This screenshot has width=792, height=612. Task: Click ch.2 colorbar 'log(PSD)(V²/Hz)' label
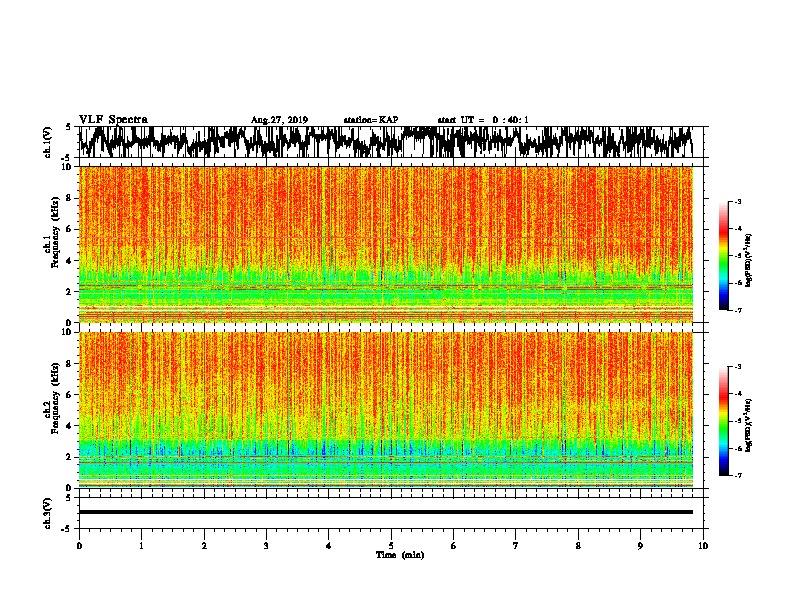pos(749,426)
